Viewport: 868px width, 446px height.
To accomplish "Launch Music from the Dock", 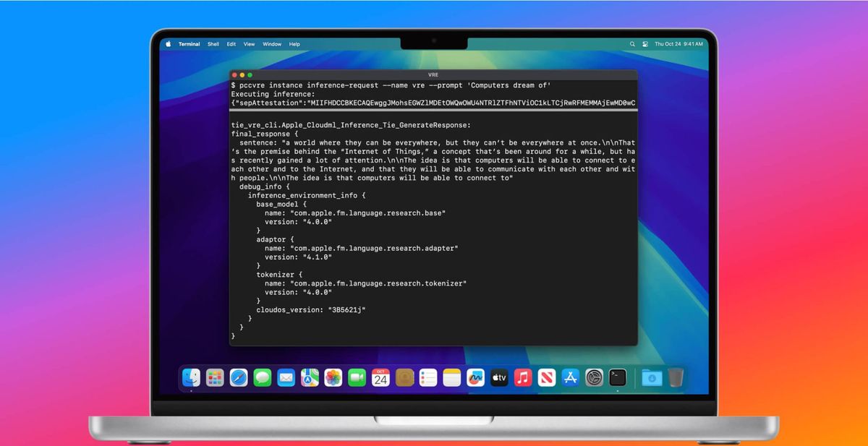I will click(x=523, y=377).
